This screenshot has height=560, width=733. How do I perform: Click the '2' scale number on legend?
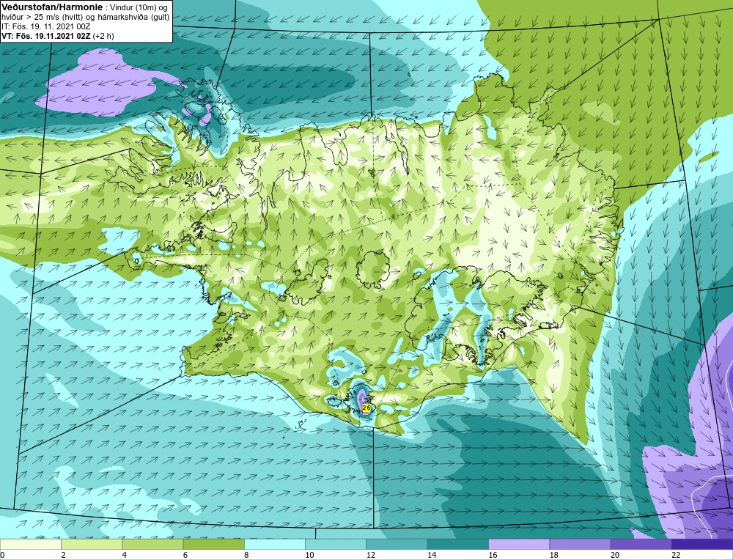coord(63,555)
